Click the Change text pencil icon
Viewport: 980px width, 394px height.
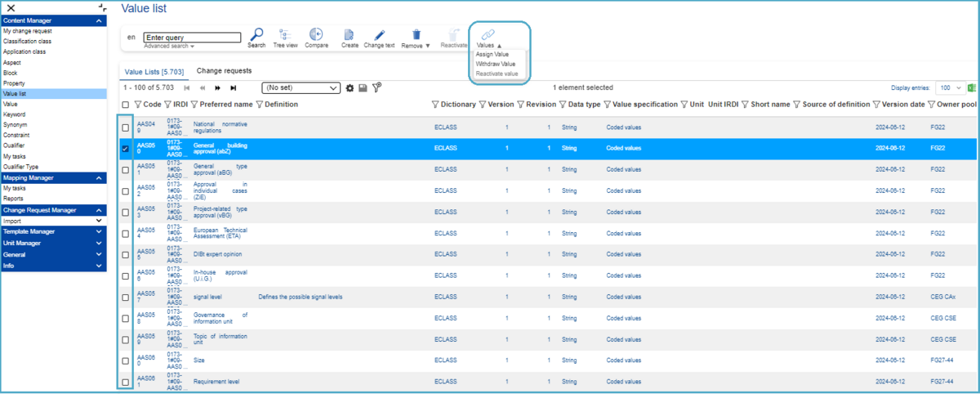tap(378, 34)
